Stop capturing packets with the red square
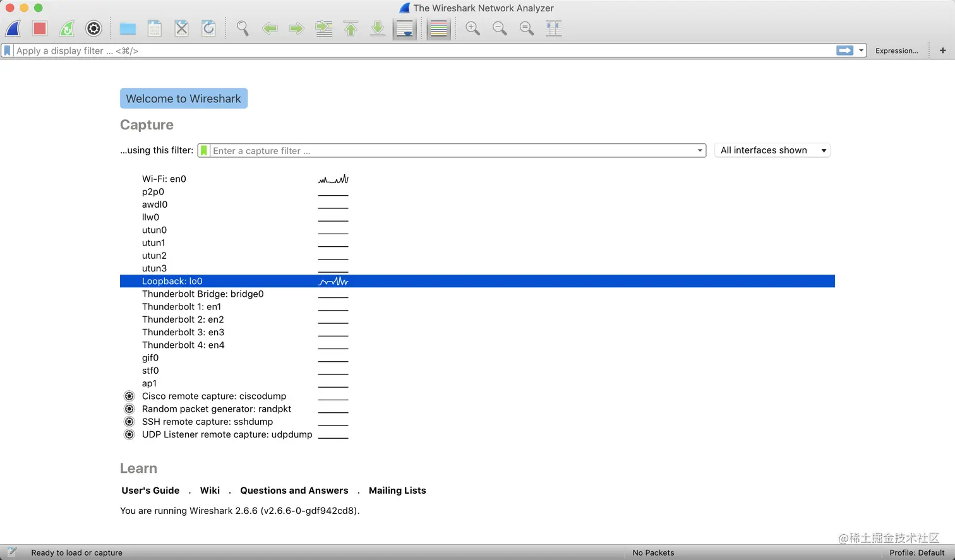The image size is (955, 560). click(40, 28)
